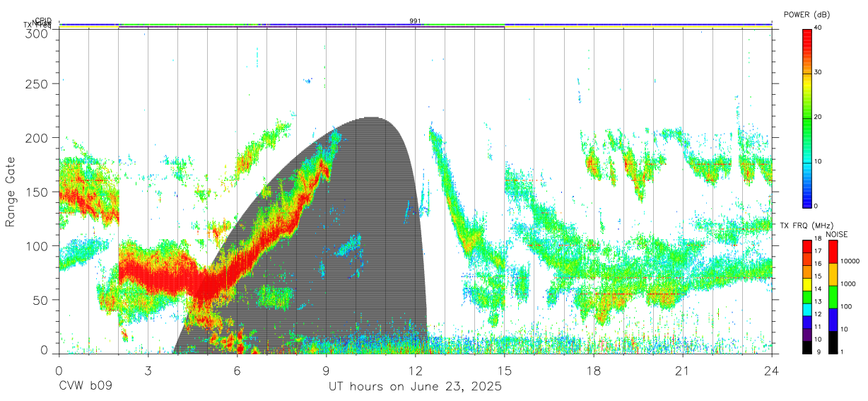Click y-axis tick label 250

click(x=37, y=83)
